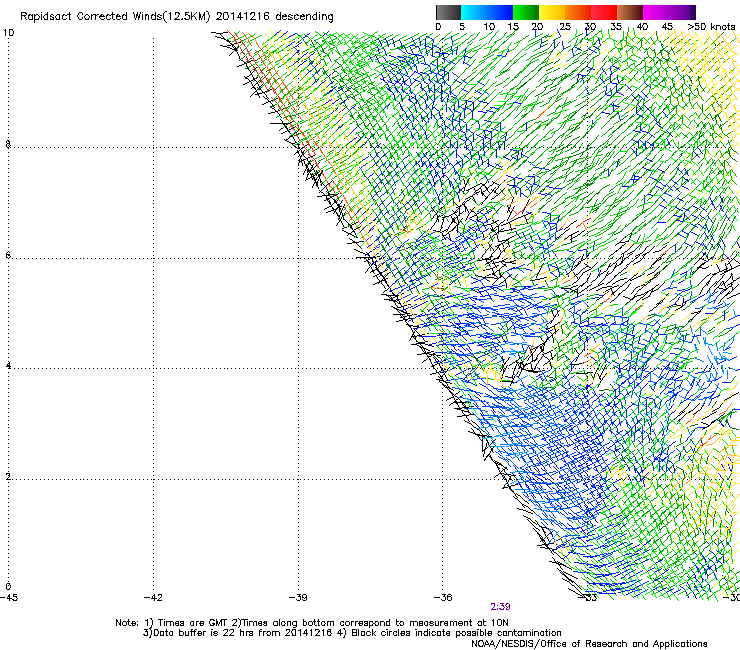Click the magenta 40-45 knots color swatch
This screenshot has width=740, height=650.
[x=656, y=12]
